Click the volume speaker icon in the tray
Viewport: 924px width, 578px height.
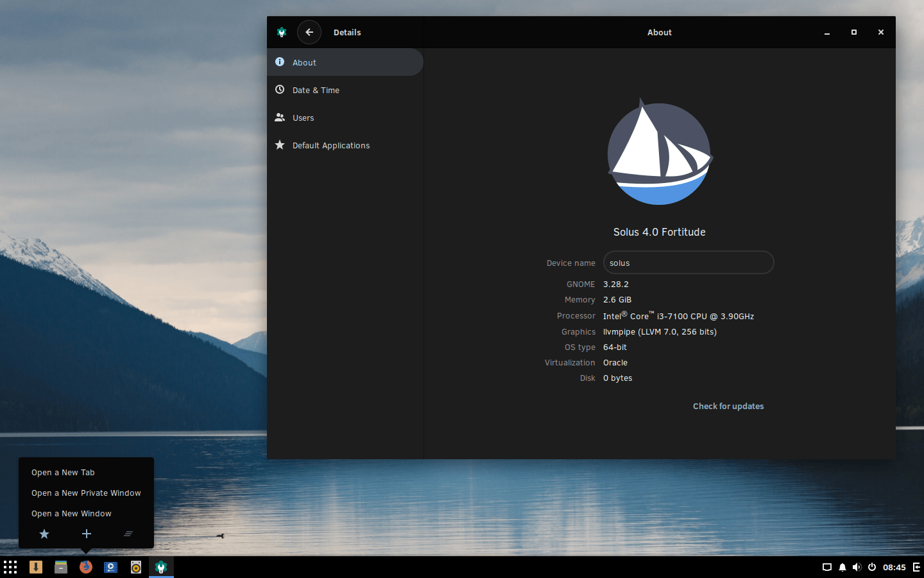point(857,567)
